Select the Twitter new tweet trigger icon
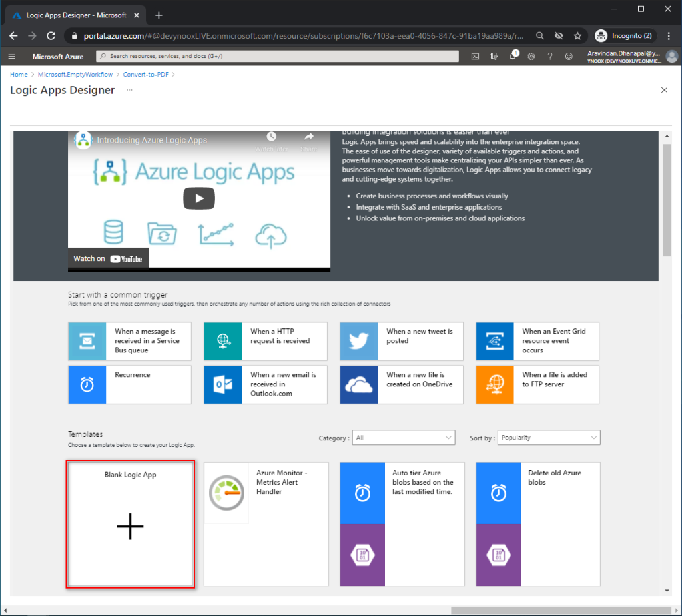The width and height of the screenshot is (682, 616). click(x=358, y=341)
